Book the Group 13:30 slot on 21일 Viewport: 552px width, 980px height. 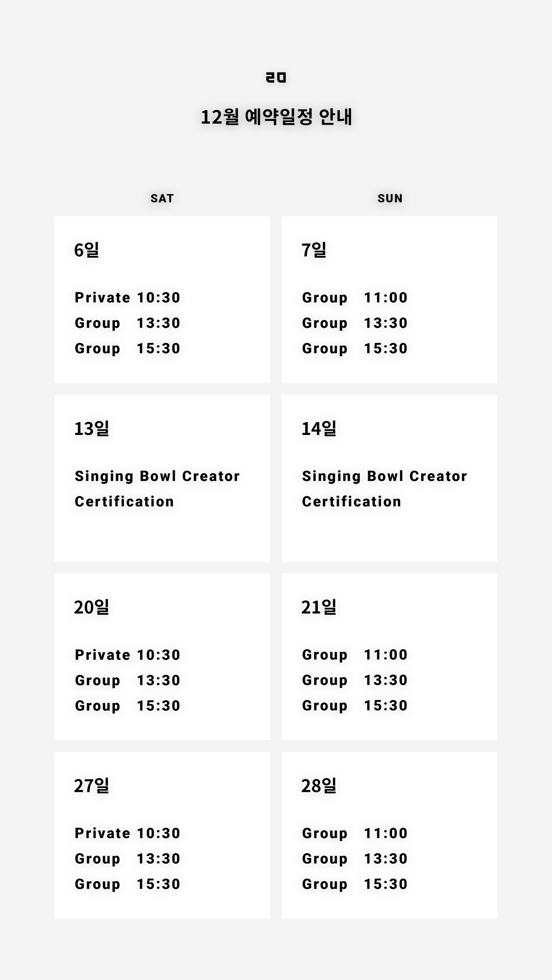354,680
